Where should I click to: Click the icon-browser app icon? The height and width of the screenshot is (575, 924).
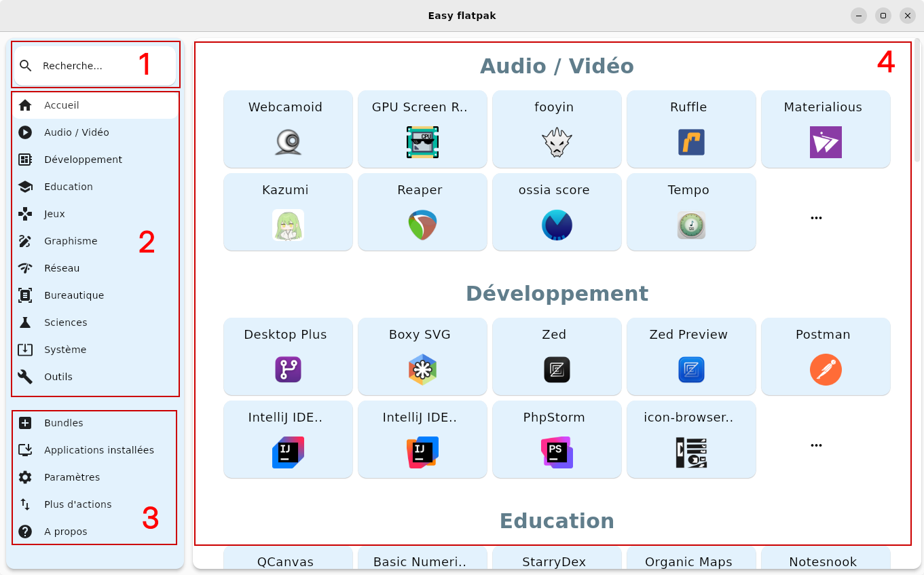[x=691, y=453]
